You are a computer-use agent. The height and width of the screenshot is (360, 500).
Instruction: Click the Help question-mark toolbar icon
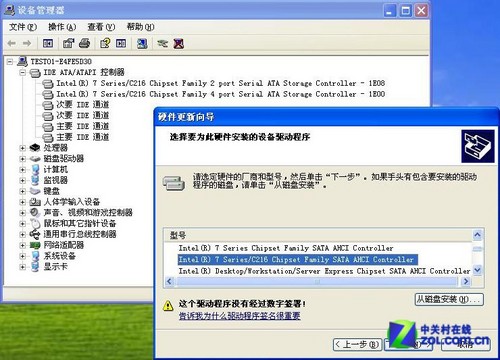click(105, 43)
